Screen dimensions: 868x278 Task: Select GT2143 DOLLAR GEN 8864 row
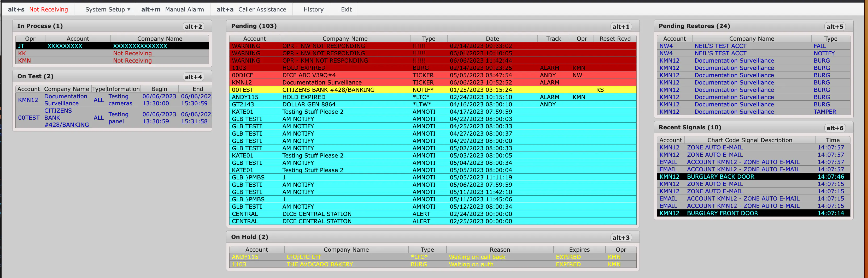click(x=433, y=104)
